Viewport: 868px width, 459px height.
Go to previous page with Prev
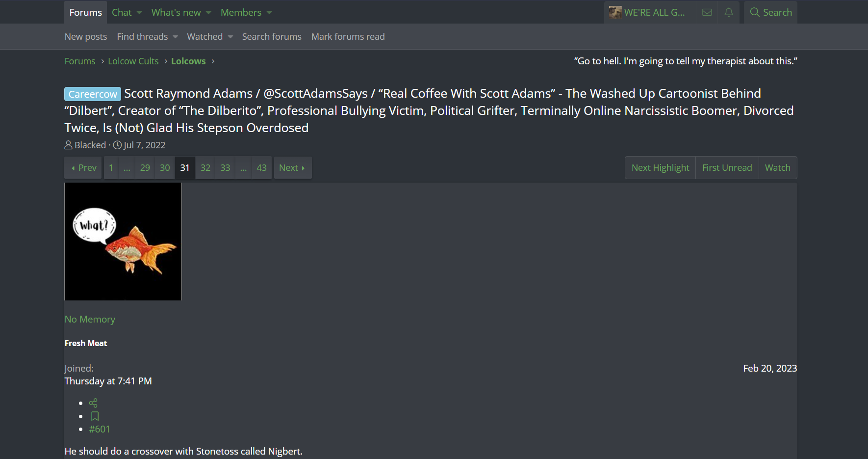[x=83, y=168]
